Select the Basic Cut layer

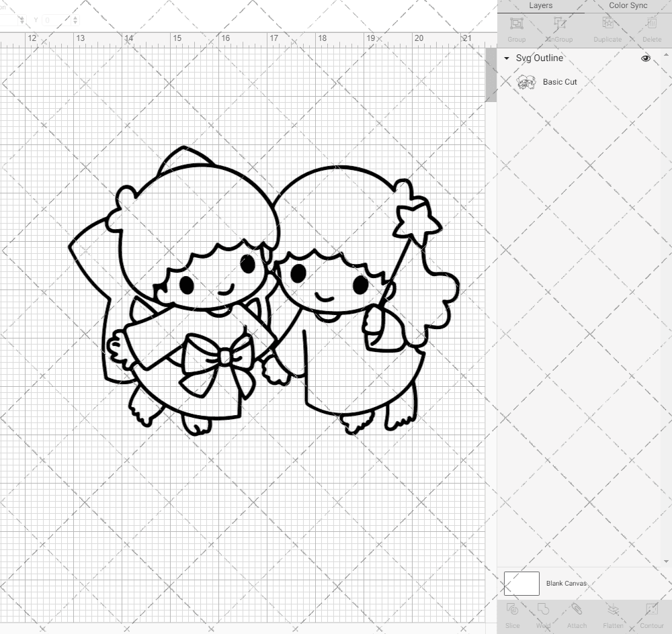coord(558,82)
